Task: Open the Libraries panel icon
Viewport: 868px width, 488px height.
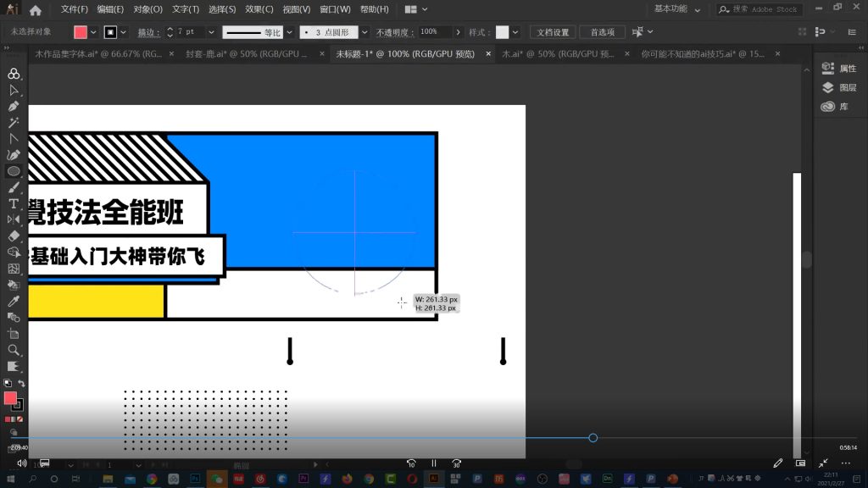Action: (x=828, y=107)
